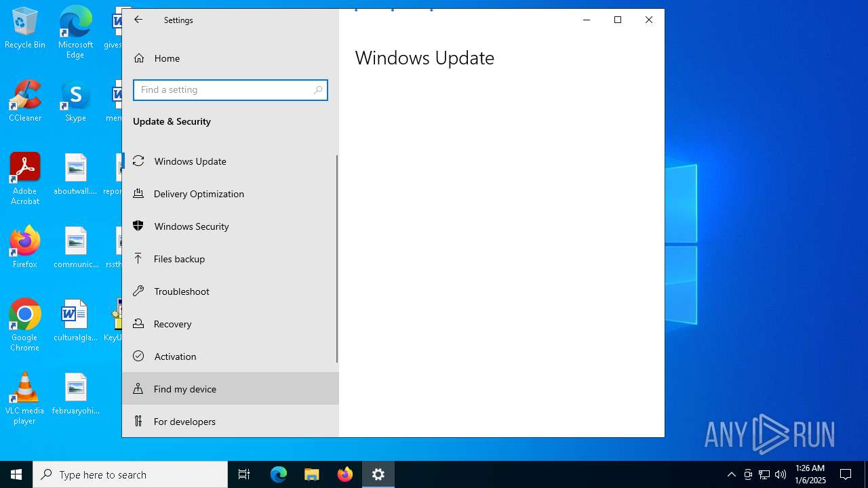868x488 pixels.
Task: Select Skype desktop shortcut
Action: tap(75, 102)
